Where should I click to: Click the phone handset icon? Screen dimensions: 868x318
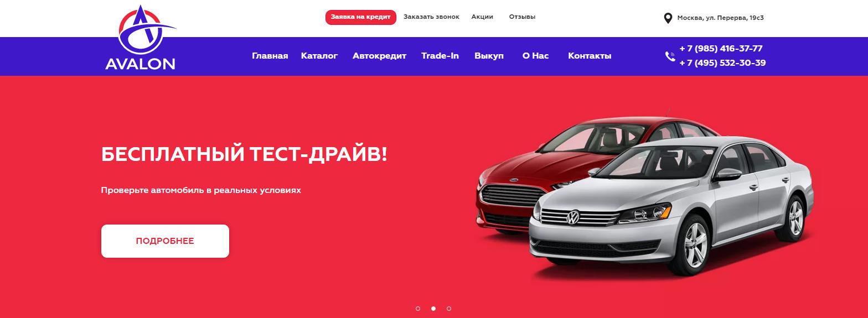[x=670, y=56]
